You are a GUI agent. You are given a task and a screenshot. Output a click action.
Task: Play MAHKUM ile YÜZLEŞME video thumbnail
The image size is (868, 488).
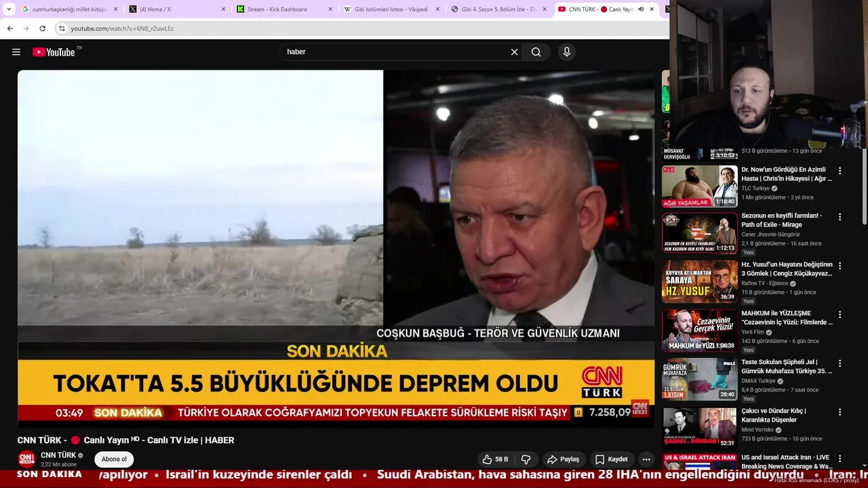(700, 330)
